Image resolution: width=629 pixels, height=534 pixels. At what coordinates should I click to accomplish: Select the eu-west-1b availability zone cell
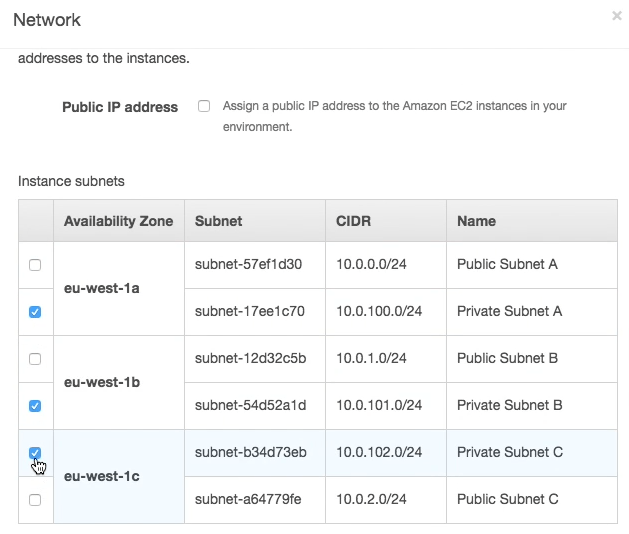102,382
